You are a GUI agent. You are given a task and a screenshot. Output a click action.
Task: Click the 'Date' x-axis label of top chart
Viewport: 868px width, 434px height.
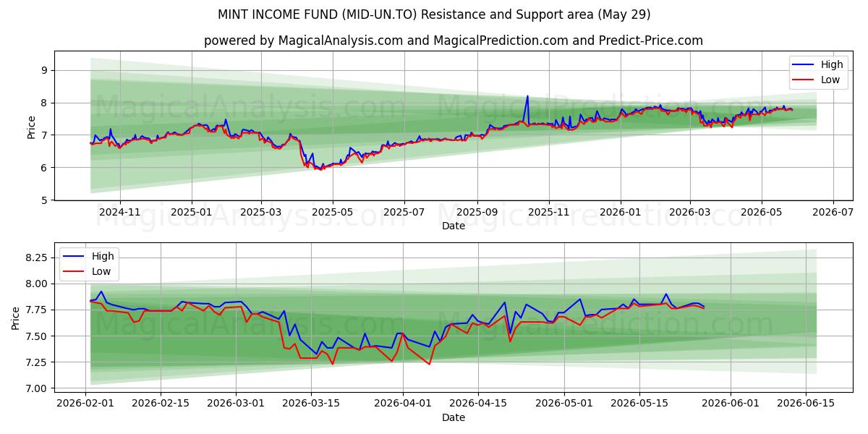(x=454, y=226)
